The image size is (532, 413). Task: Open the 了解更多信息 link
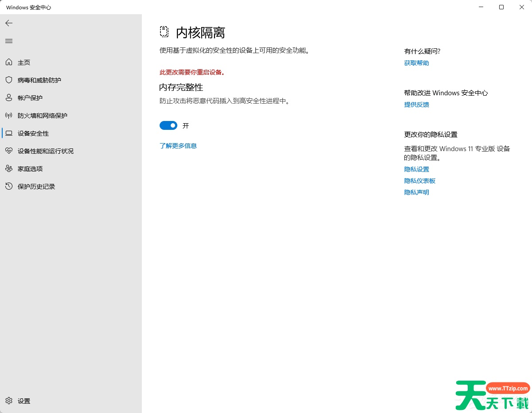click(178, 145)
